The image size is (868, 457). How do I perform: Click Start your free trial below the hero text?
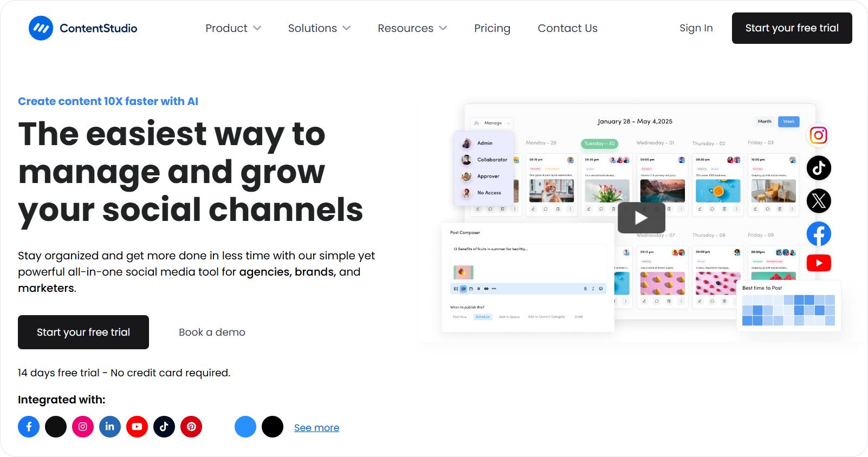click(83, 332)
